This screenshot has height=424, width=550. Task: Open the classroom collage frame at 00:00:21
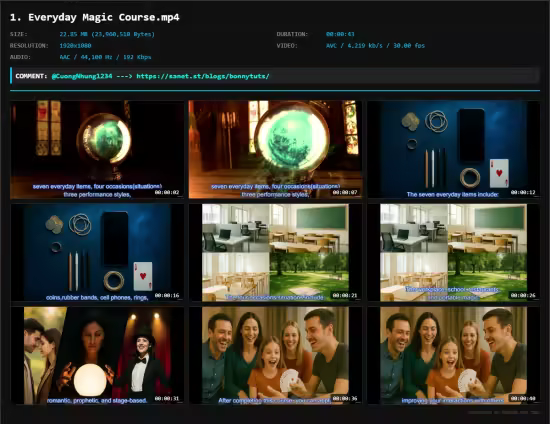(275, 253)
